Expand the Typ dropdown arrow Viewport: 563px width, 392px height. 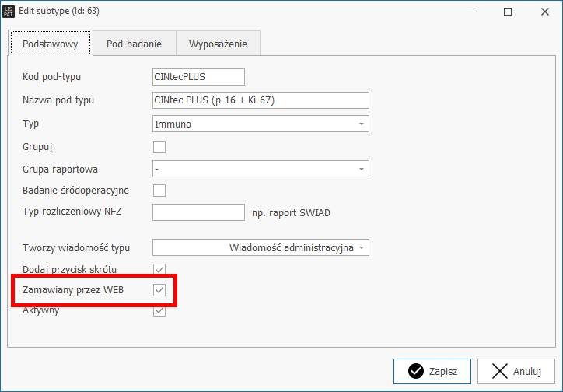point(361,124)
